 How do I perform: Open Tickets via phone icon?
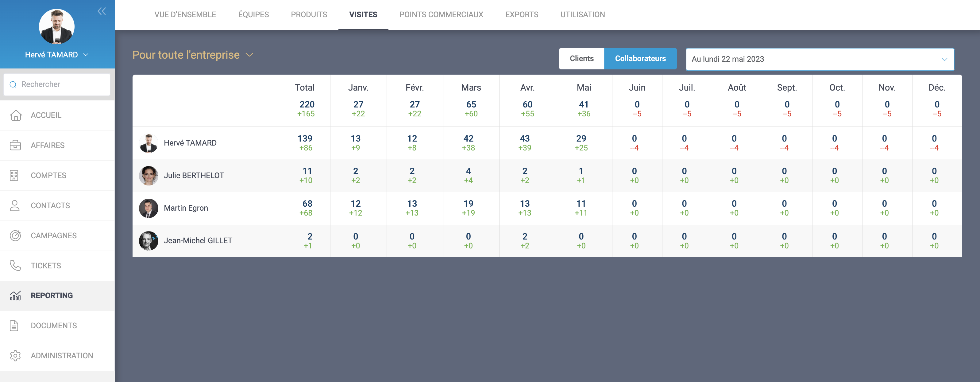(15, 265)
